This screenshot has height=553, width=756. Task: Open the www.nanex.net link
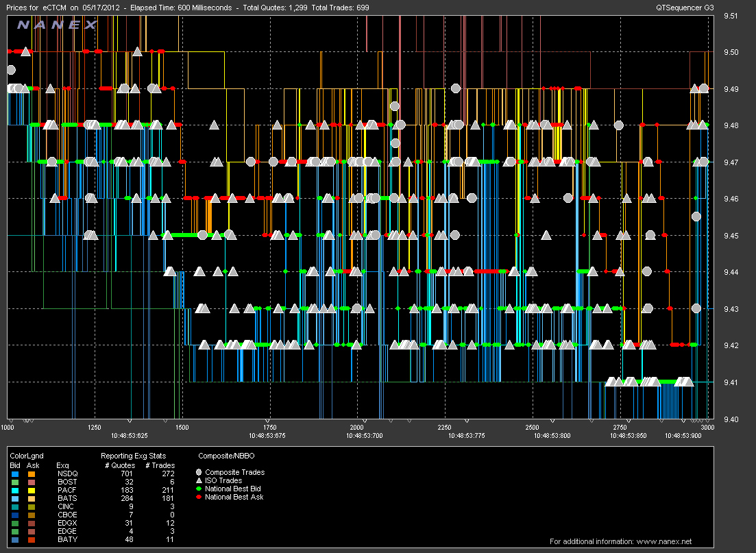pyautogui.click(x=664, y=541)
